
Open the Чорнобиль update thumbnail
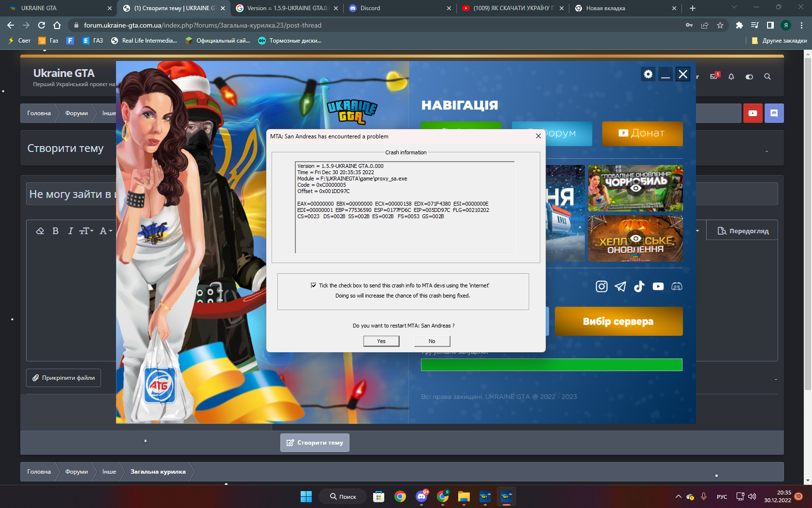(636, 188)
